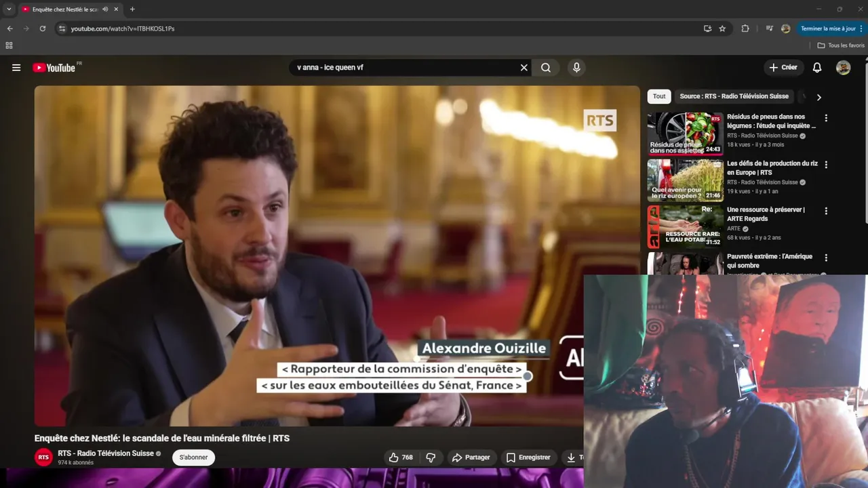The height and width of the screenshot is (488, 868).
Task: Click the RTS video player
Action: point(337,256)
